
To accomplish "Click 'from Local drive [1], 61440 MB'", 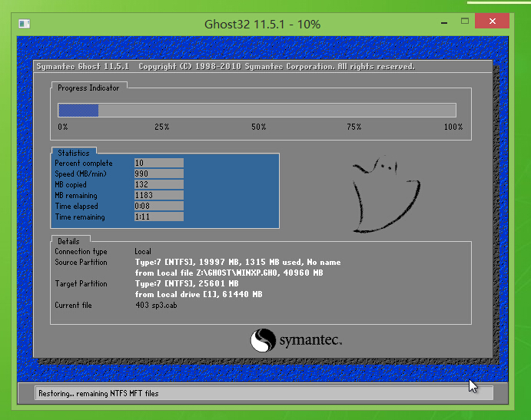I will [199, 294].
